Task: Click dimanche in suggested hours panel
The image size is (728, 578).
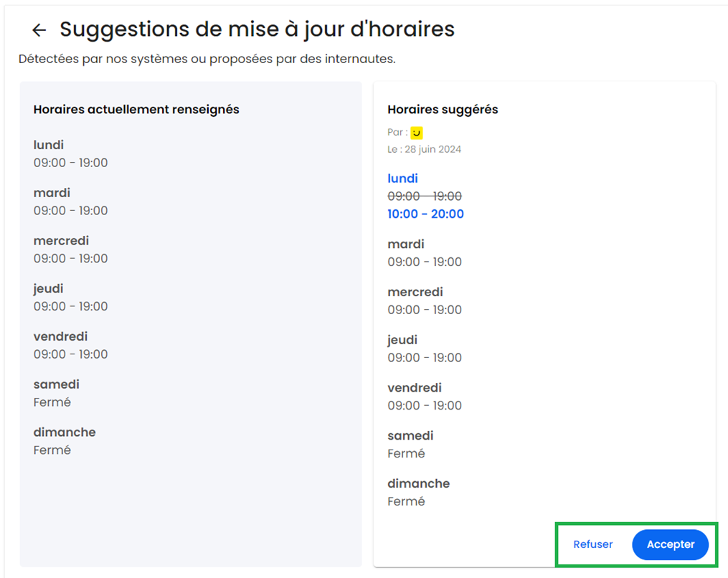Action: coord(418,484)
